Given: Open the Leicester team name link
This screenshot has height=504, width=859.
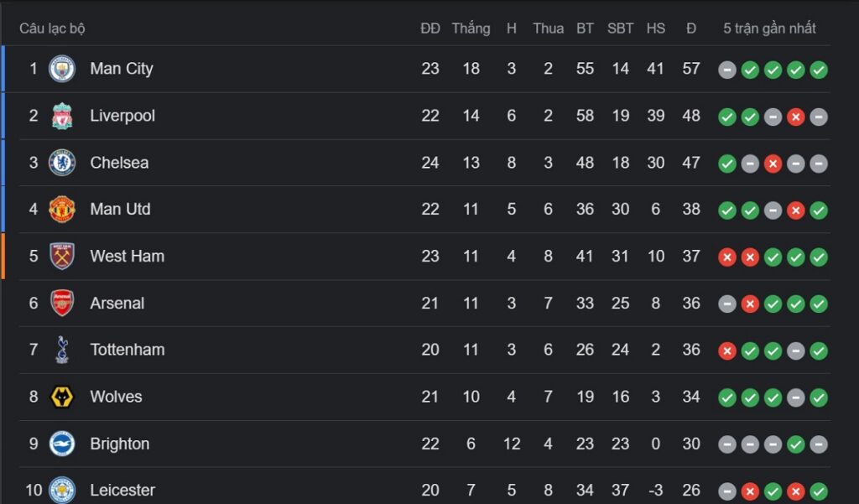Looking at the screenshot, I should coord(122,490).
